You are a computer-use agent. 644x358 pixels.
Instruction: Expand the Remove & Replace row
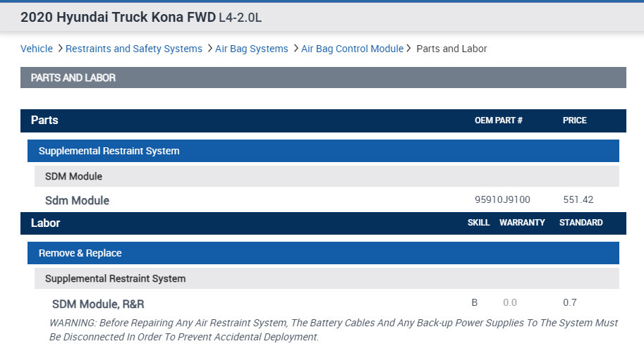pyautogui.click(x=80, y=253)
